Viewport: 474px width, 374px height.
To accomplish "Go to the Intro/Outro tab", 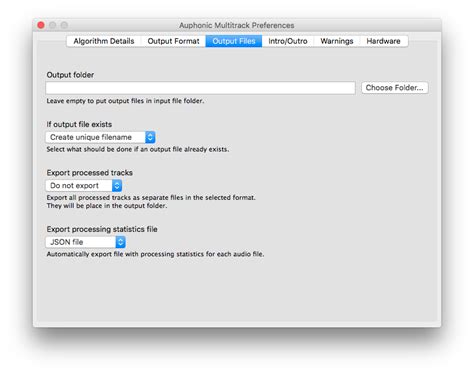I will point(288,41).
